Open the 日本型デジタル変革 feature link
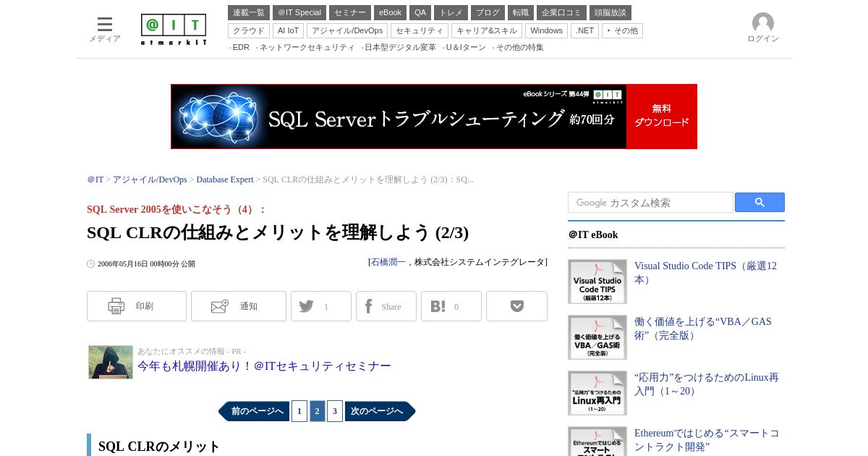This screenshot has width=868, height=456. click(x=400, y=47)
